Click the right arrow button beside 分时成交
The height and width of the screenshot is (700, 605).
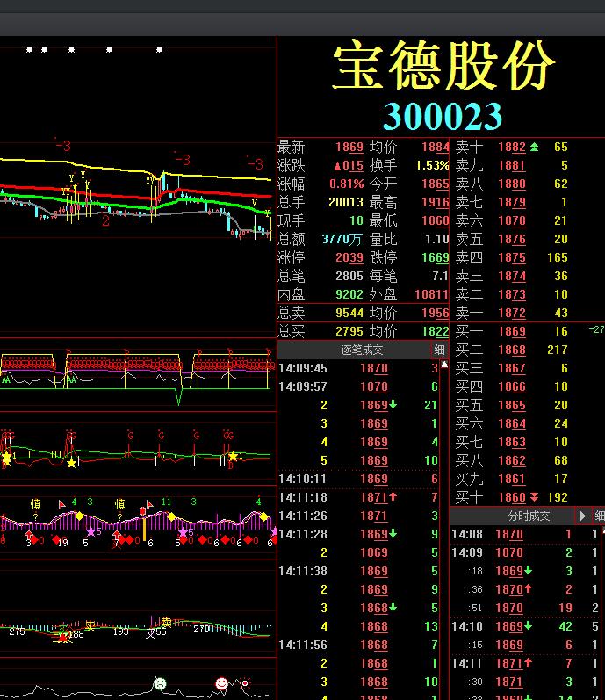582,516
